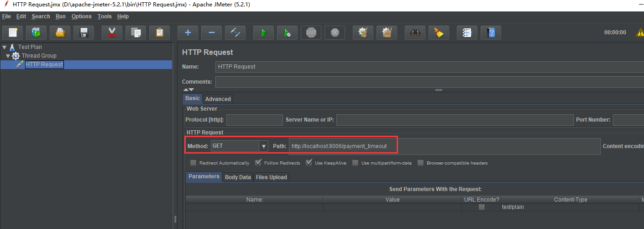Viewport: 644px width, 229px height.
Task: Select Thread Group in the tree
Action: (x=39, y=56)
